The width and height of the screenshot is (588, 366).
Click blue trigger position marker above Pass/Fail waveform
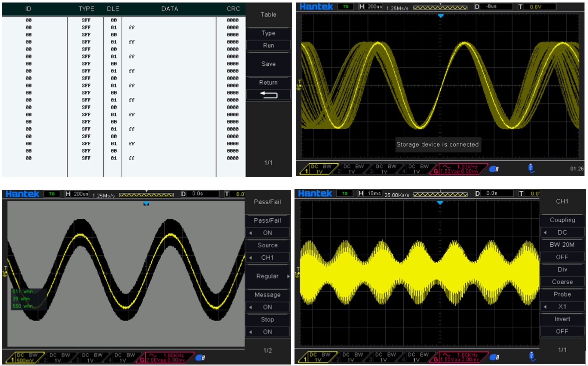tap(146, 204)
